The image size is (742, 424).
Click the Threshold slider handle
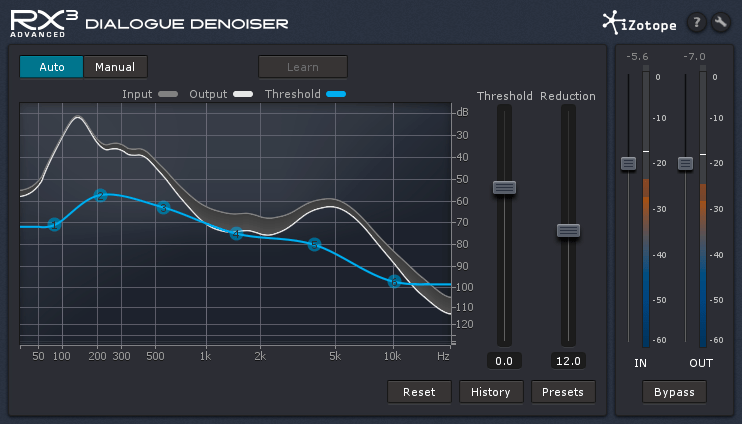(504, 187)
